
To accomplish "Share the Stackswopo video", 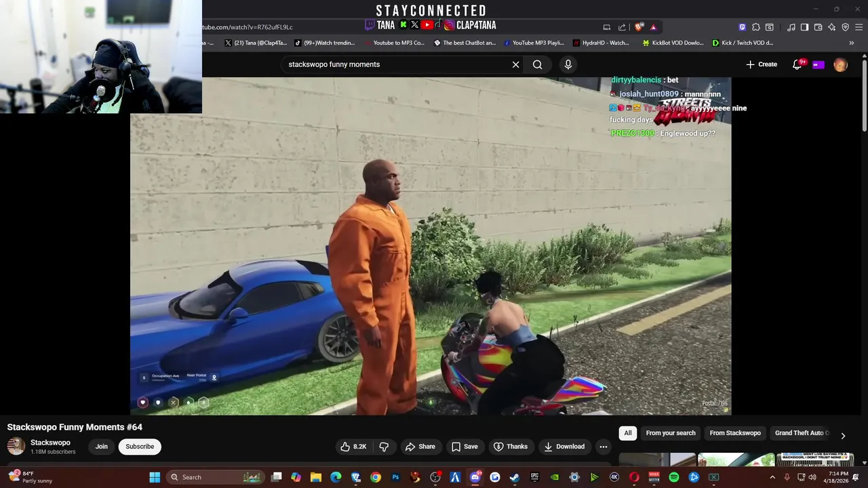I will point(420,447).
